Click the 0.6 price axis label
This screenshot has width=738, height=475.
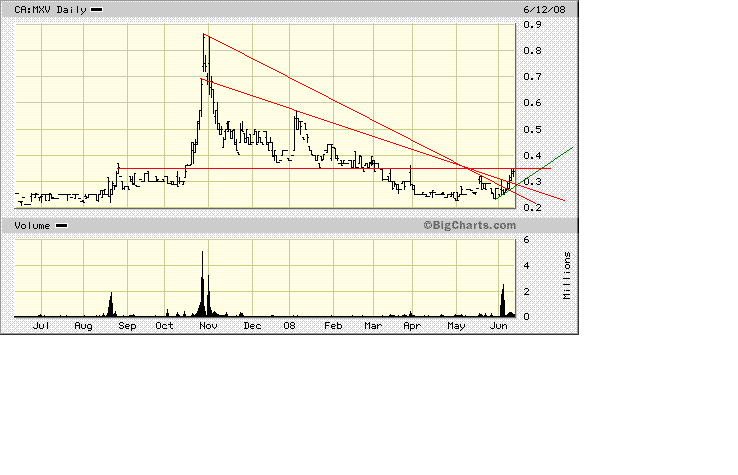click(532, 103)
